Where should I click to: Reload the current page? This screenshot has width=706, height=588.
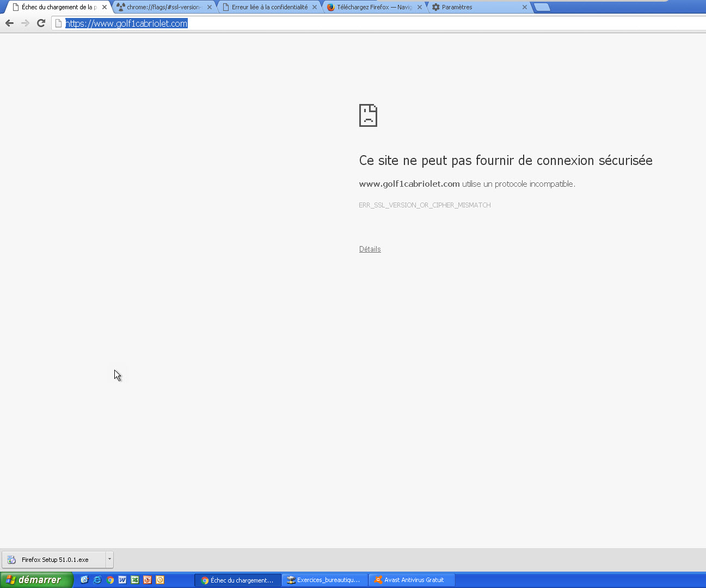[x=41, y=23]
